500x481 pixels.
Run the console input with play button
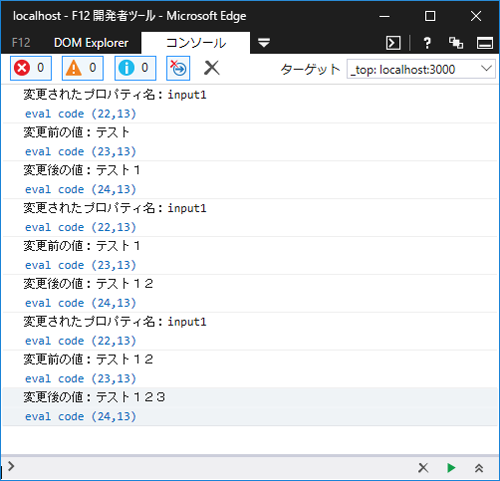click(x=451, y=468)
